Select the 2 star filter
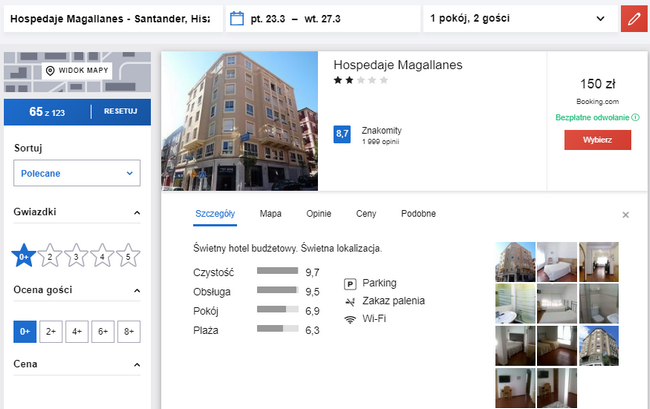This screenshot has height=409, width=650. tap(50, 256)
